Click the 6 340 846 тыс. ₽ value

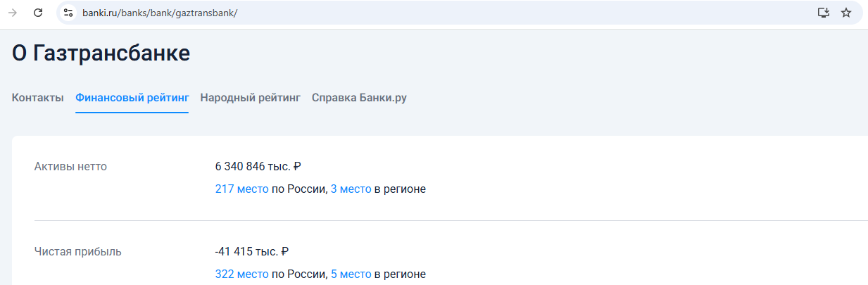coord(258,167)
